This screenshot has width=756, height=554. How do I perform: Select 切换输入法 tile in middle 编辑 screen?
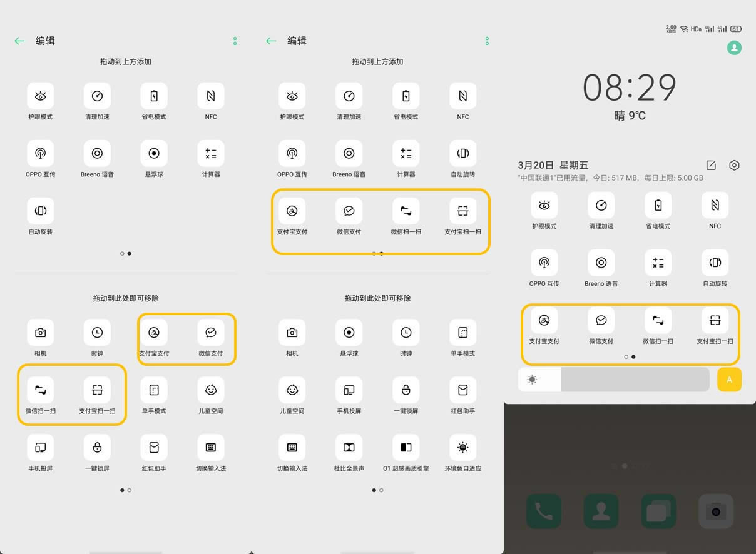pos(292,448)
